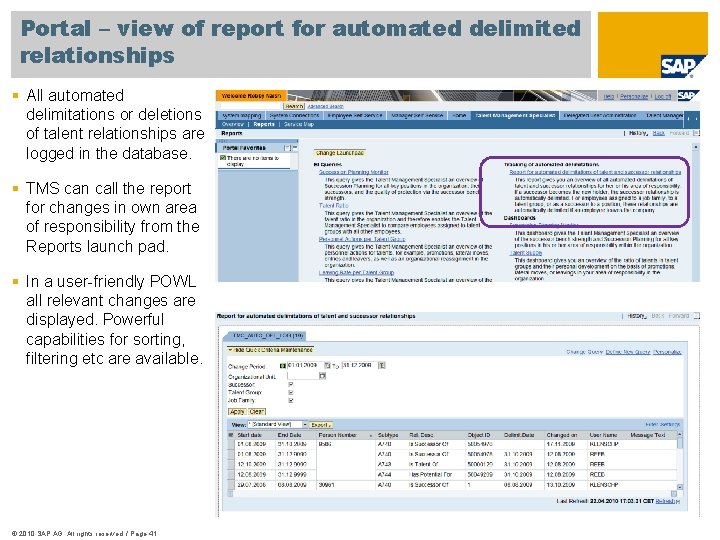Click scroll-down arrow of results table scrollbar
Screen dimensions: 720x540
(x=680, y=487)
